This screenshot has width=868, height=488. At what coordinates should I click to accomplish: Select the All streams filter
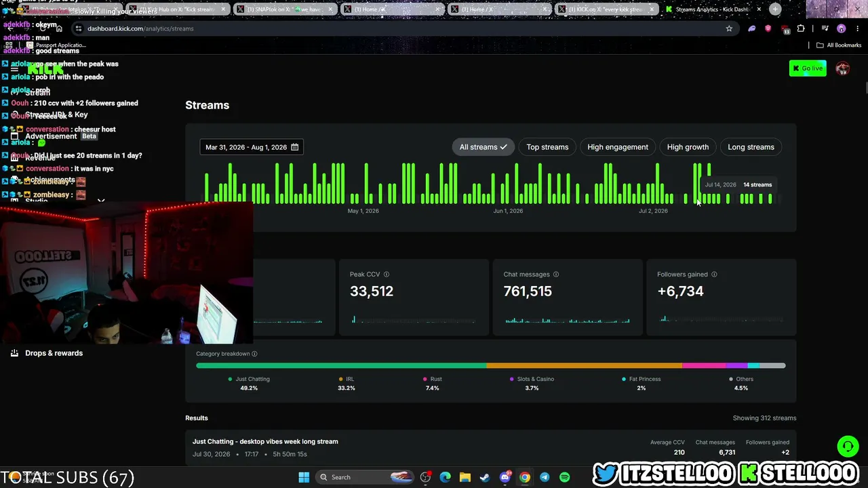coord(484,147)
